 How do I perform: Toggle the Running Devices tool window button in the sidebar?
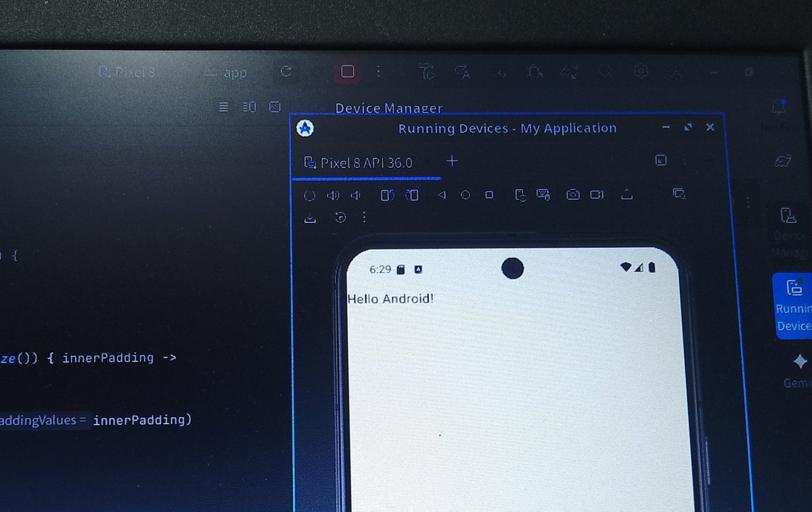coord(792,305)
